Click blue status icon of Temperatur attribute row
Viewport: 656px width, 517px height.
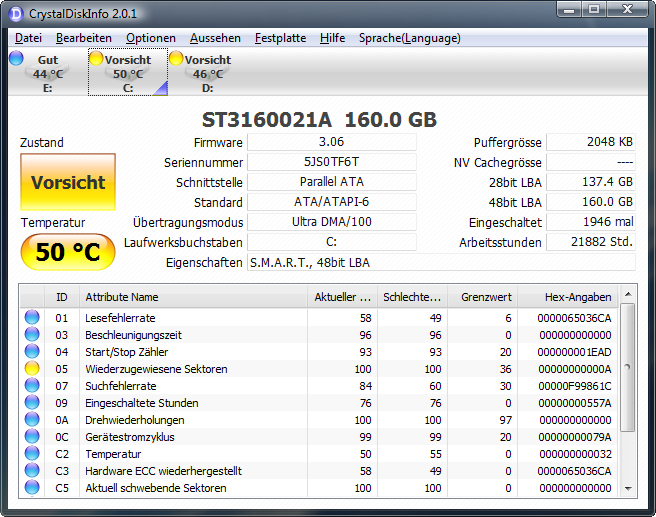tap(32, 453)
